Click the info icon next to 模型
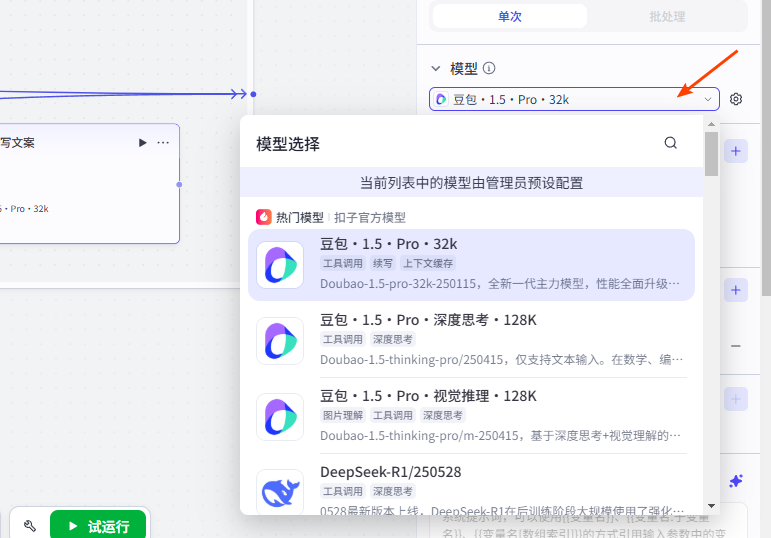Viewport: 771px width, 538px height. click(489, 68)
